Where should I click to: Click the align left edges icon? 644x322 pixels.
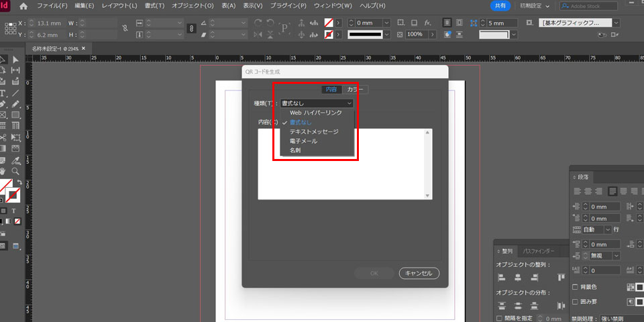tap(502, 277)
